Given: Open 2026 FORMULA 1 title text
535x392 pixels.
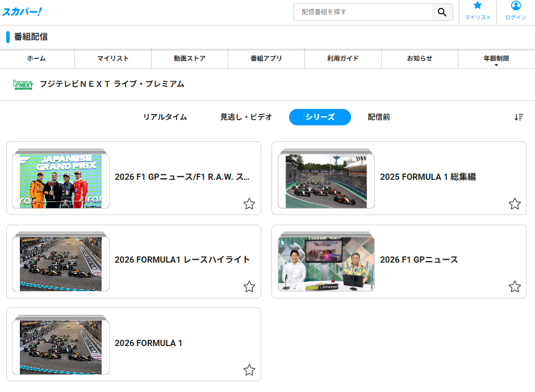Looking at the screenshot, I should point(148,343).
